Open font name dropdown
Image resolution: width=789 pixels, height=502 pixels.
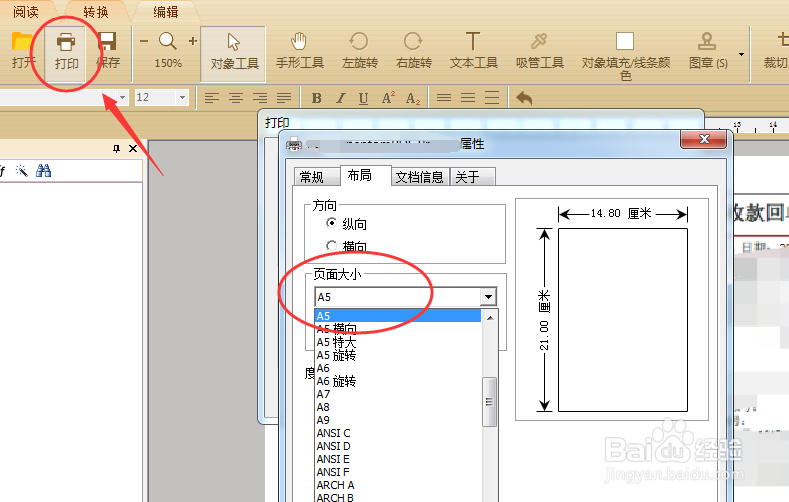122,97
